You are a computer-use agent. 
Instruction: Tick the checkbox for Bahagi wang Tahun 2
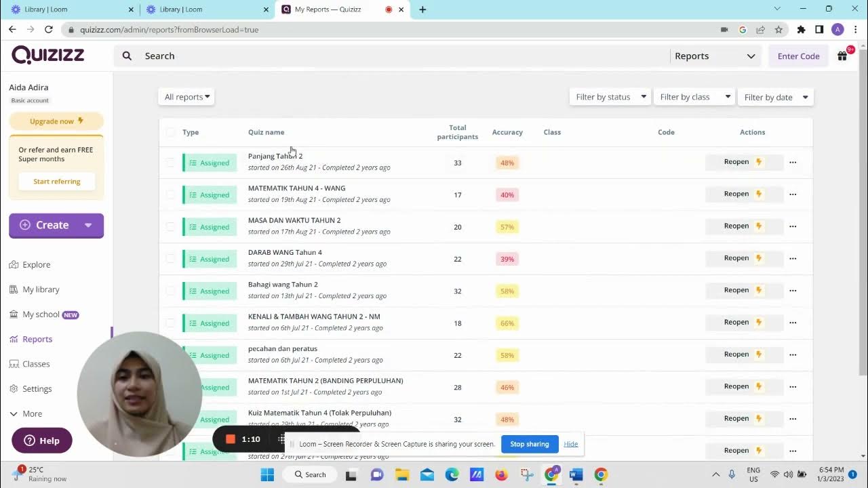170,291
